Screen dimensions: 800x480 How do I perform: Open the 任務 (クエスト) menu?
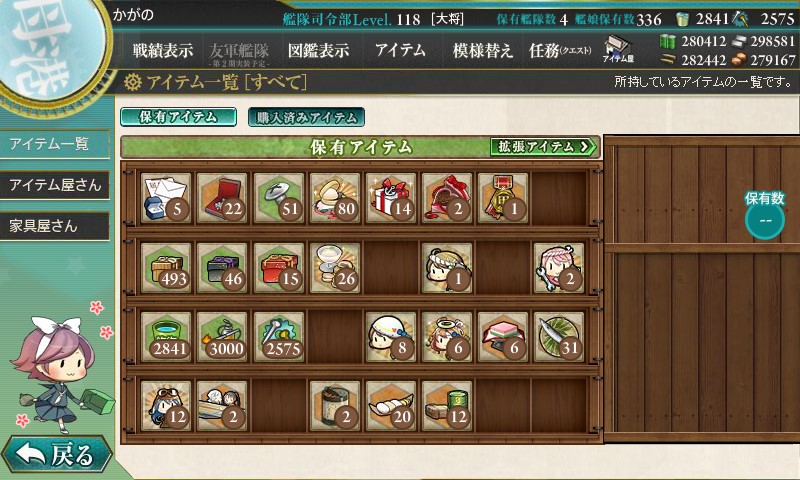click(x=560, y=50)
